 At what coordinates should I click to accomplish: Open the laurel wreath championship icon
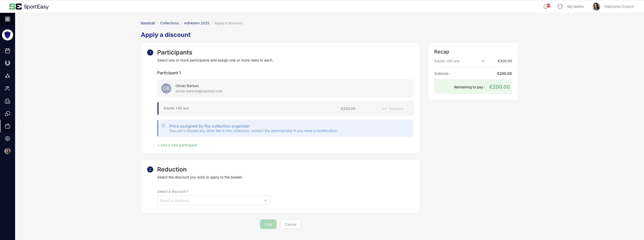(8, 63)
